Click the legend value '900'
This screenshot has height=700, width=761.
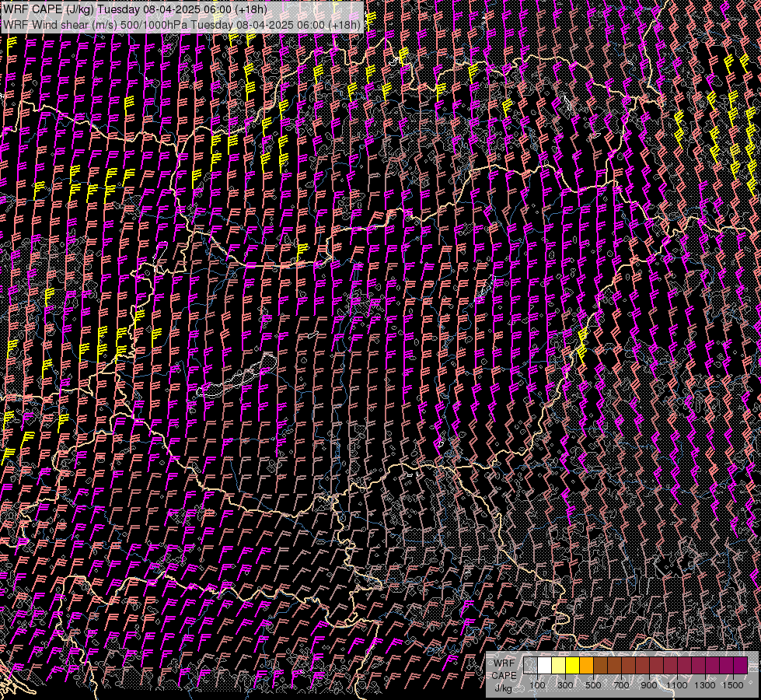click(x=649, y=685)
